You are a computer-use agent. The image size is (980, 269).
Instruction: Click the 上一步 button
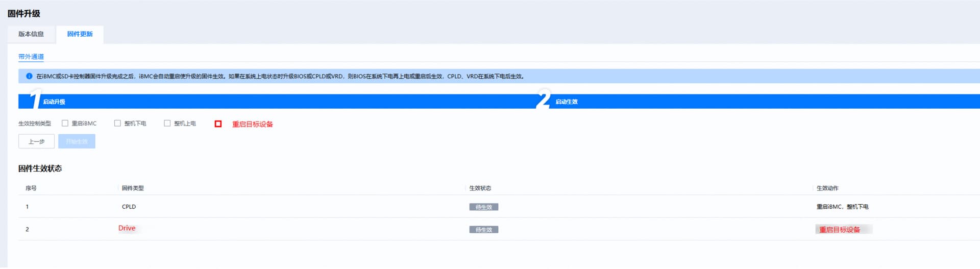tap(36, 141)
